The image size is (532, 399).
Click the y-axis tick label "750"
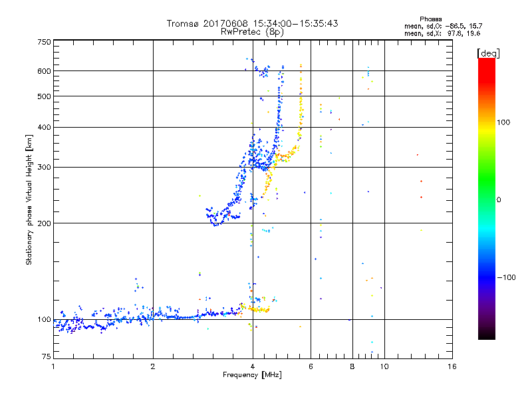pos(44,42)
